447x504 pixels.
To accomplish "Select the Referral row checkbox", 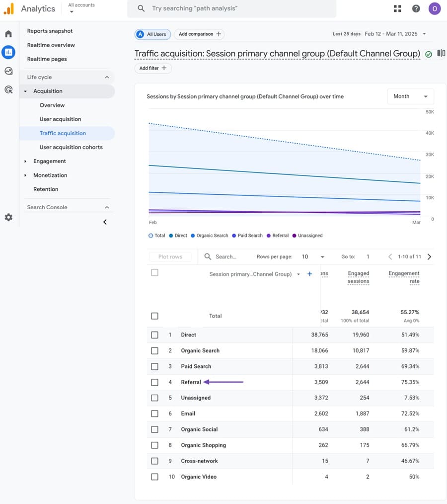I will click(x=154, y=382).
